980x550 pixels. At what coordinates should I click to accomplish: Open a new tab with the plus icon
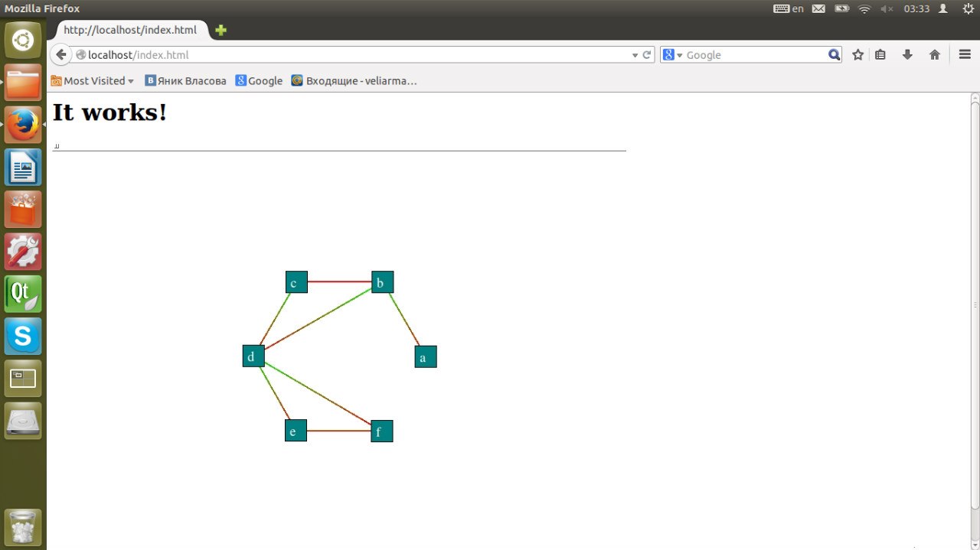pos(221,31)
